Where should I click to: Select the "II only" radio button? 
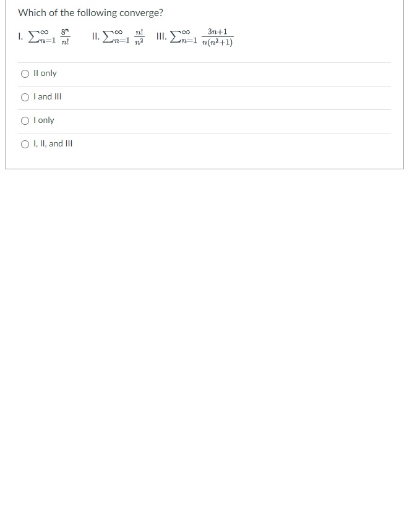point(24,73)
